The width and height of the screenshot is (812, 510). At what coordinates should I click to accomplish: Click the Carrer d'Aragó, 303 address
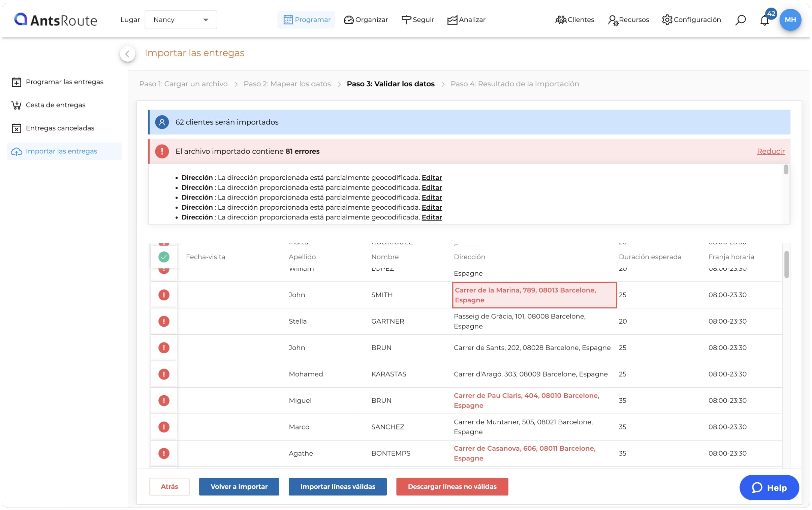click(x=531, y=374)
